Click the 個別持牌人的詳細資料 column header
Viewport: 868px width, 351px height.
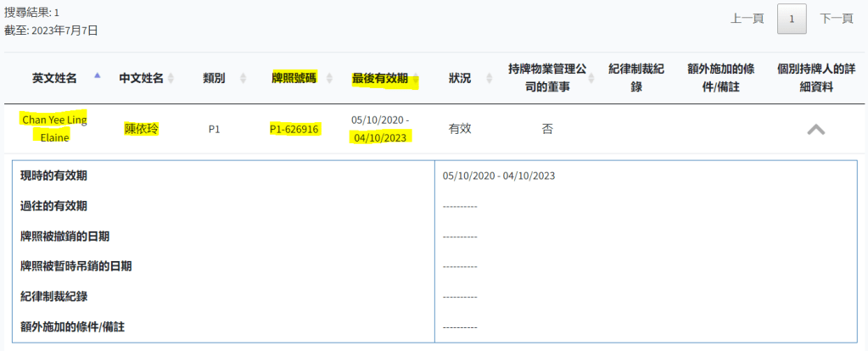pyautogui.click(x=815, y=77)
